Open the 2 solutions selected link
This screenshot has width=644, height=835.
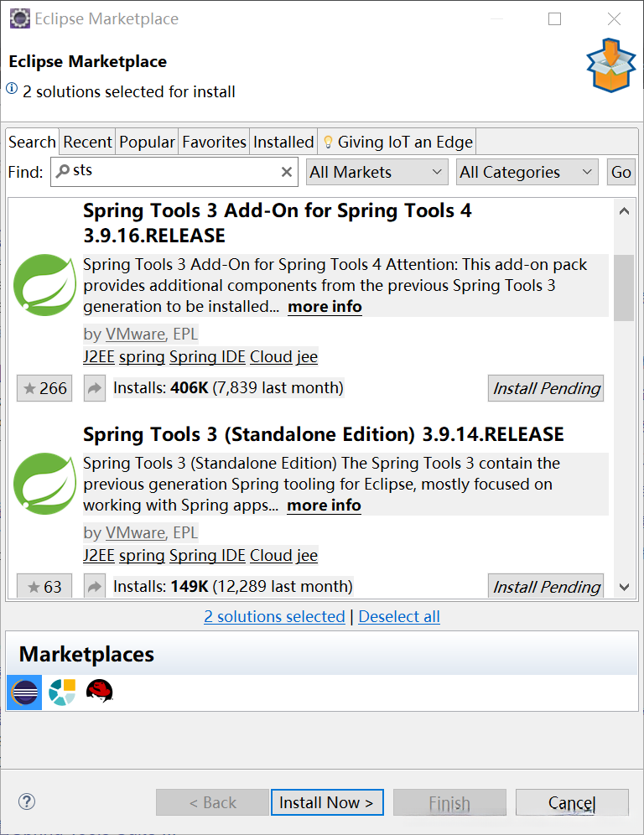coord(274,617)
